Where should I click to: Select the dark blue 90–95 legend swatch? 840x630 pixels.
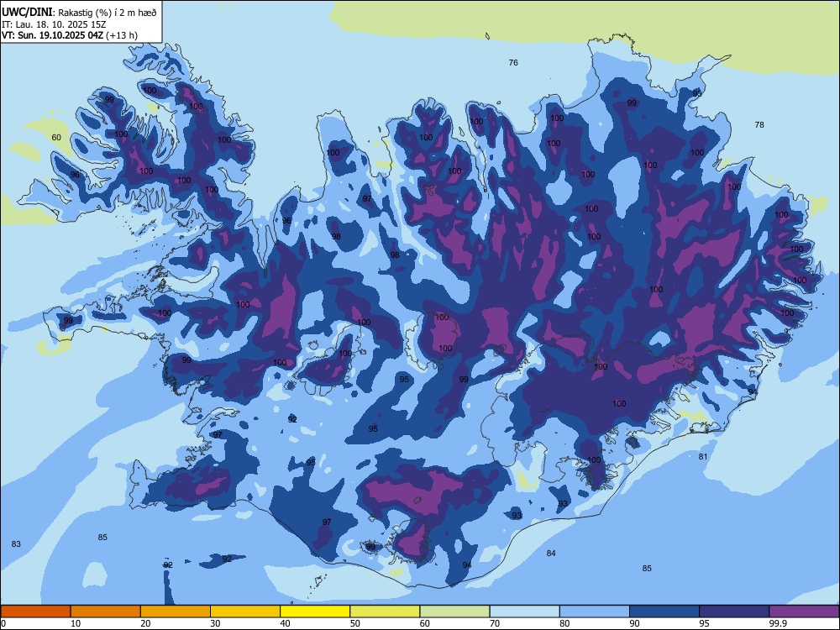tap(664, 612)
